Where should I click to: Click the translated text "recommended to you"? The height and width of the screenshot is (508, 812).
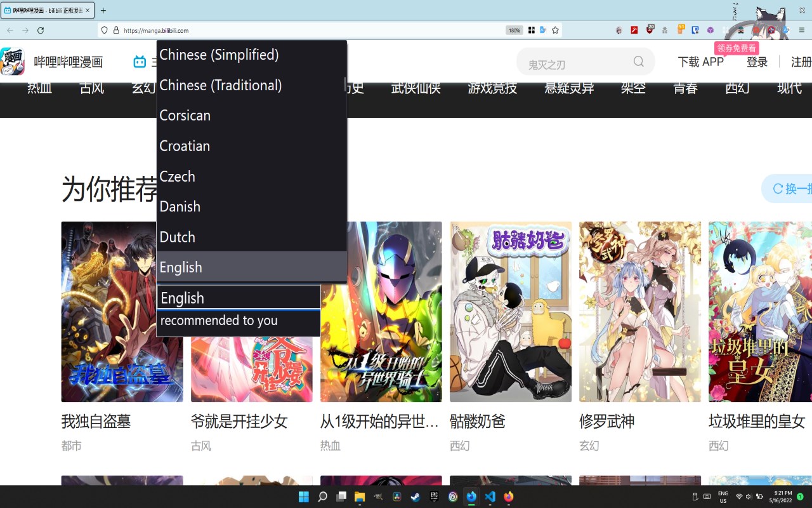(219, 321)
